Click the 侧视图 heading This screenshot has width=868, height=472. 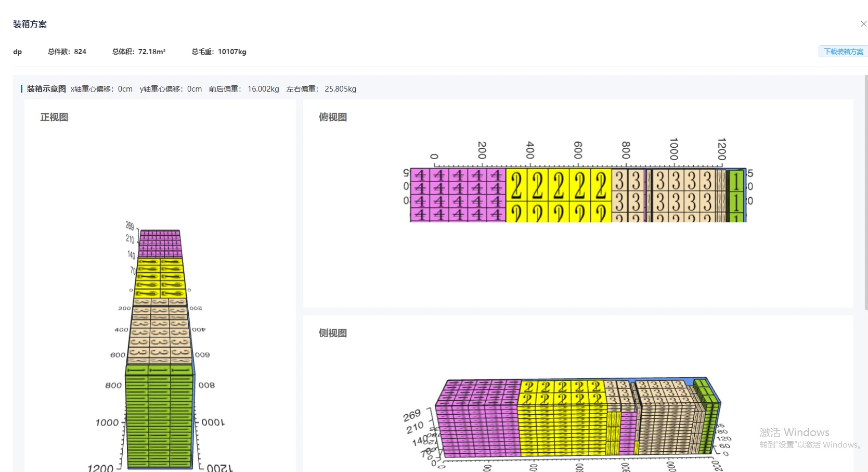[x=333, y=333]
